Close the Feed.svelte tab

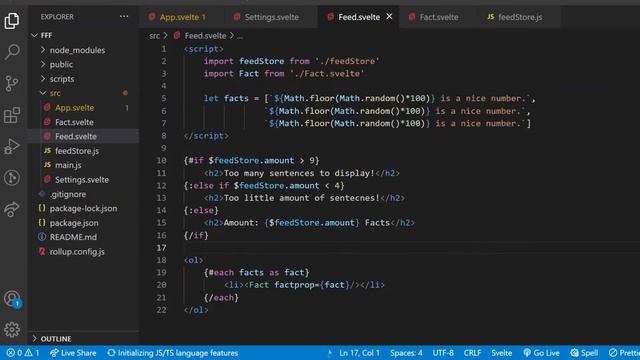point(389,16)
